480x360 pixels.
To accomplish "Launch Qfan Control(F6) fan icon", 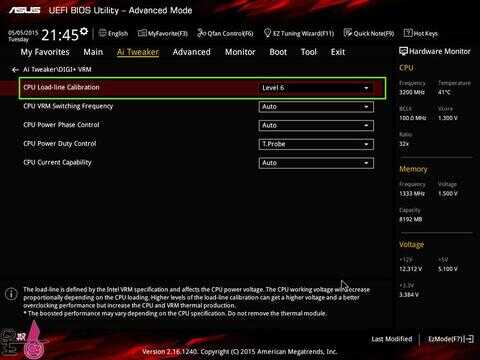I will (x=201, y=33).
